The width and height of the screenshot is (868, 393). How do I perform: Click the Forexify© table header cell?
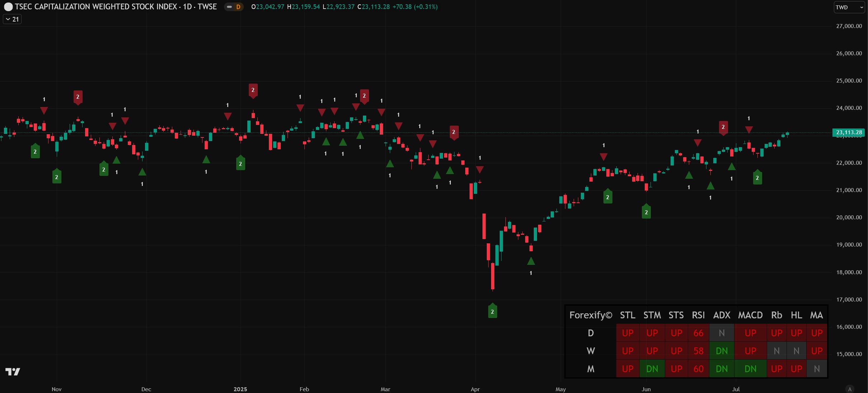pyautogui.click(x=591, y=315)
